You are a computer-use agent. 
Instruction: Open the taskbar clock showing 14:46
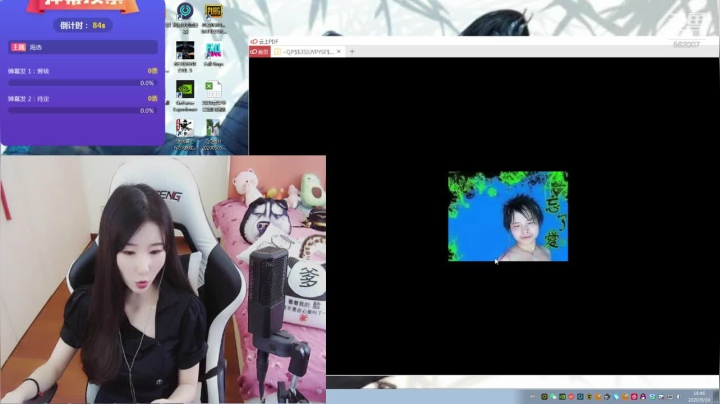point(699,397)
